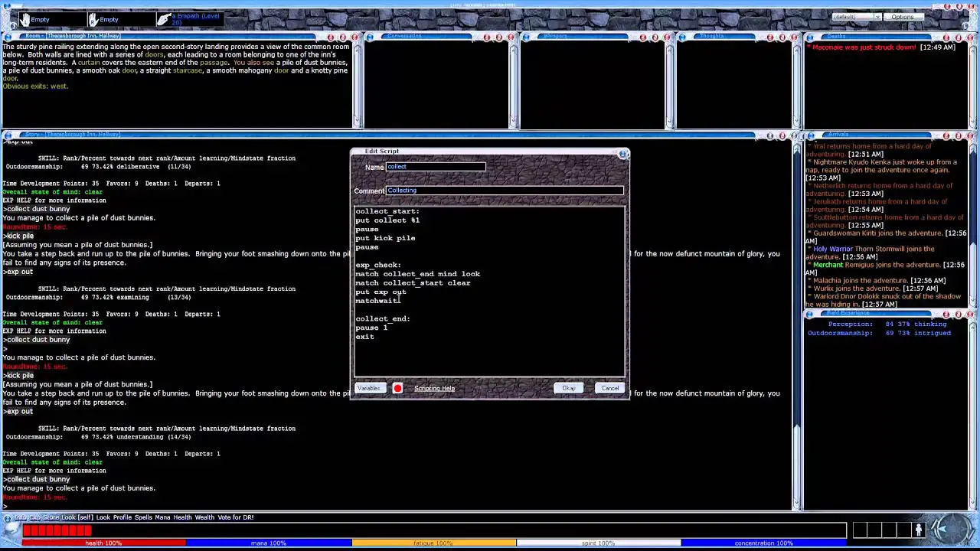Click the Profile command link

[122, 518]
